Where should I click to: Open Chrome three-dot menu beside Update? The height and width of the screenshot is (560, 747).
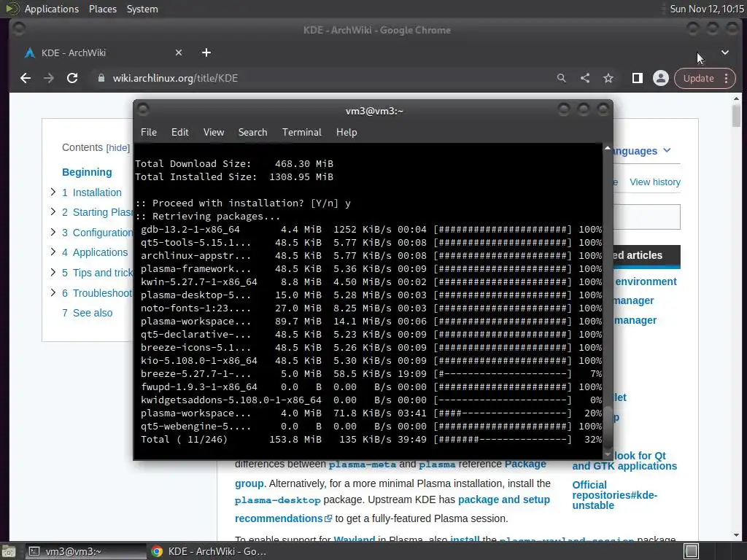726,78
